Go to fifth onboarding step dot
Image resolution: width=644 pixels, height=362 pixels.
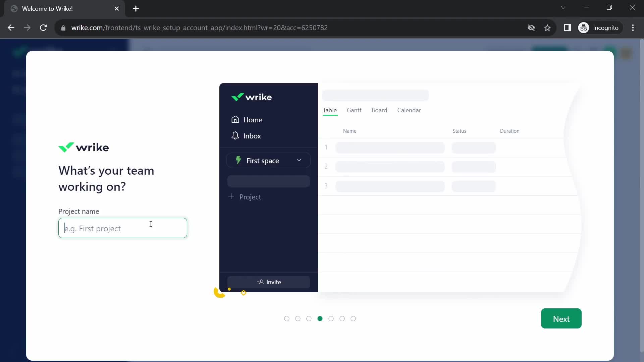coord(331,319)
